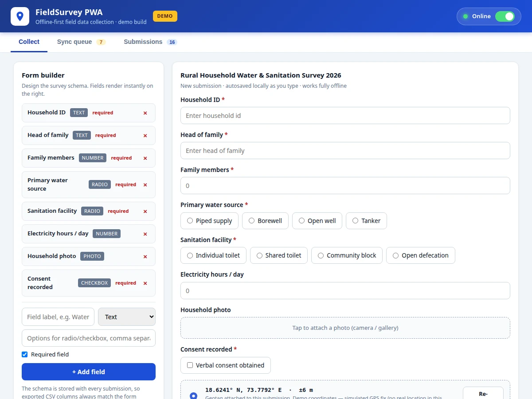Click the Rural Household Water survey title
532x399 pixels.
pyautogui.click(x=261, y=75)
